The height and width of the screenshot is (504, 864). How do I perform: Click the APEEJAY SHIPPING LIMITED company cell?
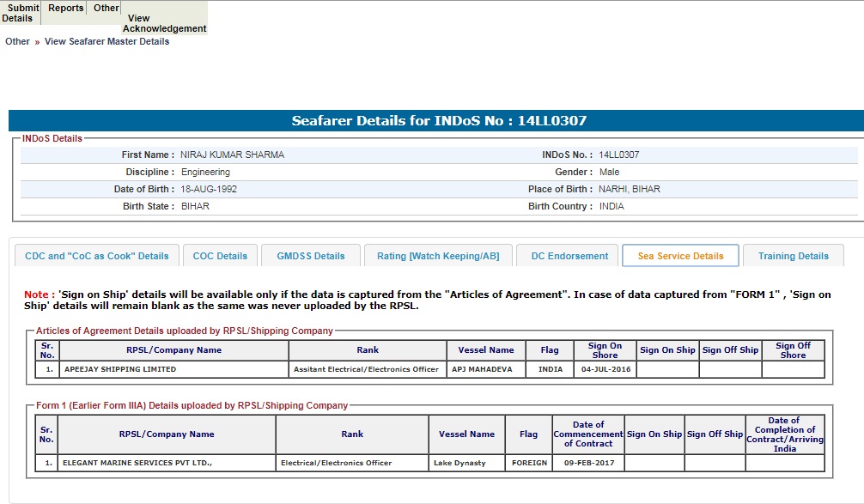tap(120, 369)
